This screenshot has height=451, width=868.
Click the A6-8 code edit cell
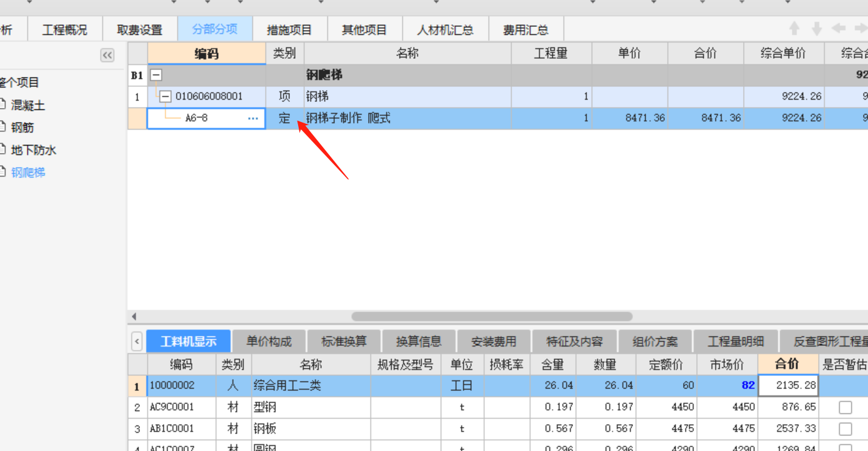tap(206, 118)
